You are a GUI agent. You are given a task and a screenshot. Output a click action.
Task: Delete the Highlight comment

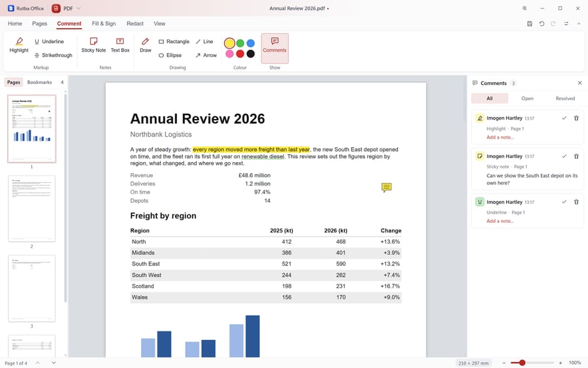coord(576,118)
